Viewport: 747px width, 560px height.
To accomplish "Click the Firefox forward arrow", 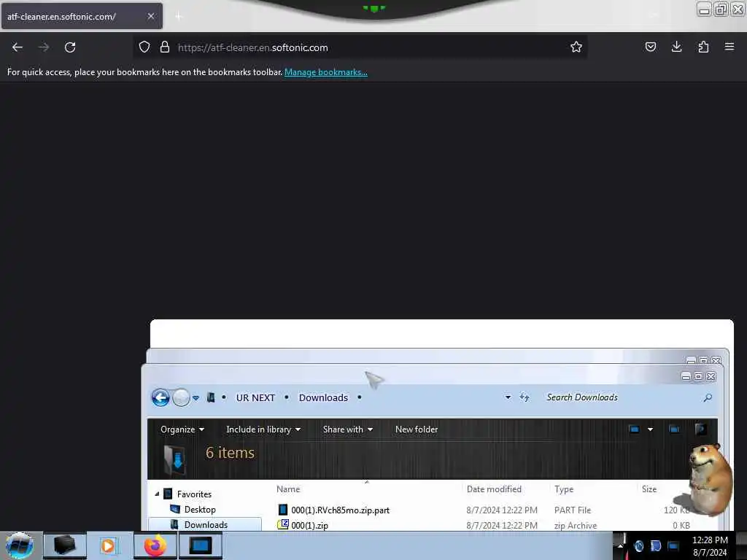I will coord(44,47).
